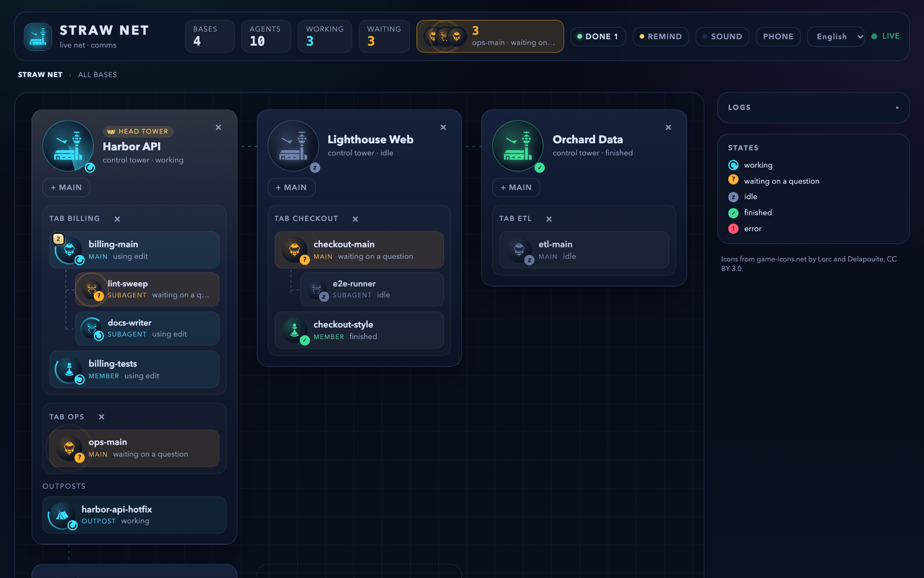Click the Outposts section label
Viewport: 924px width, 578px height.
[64, 486]
